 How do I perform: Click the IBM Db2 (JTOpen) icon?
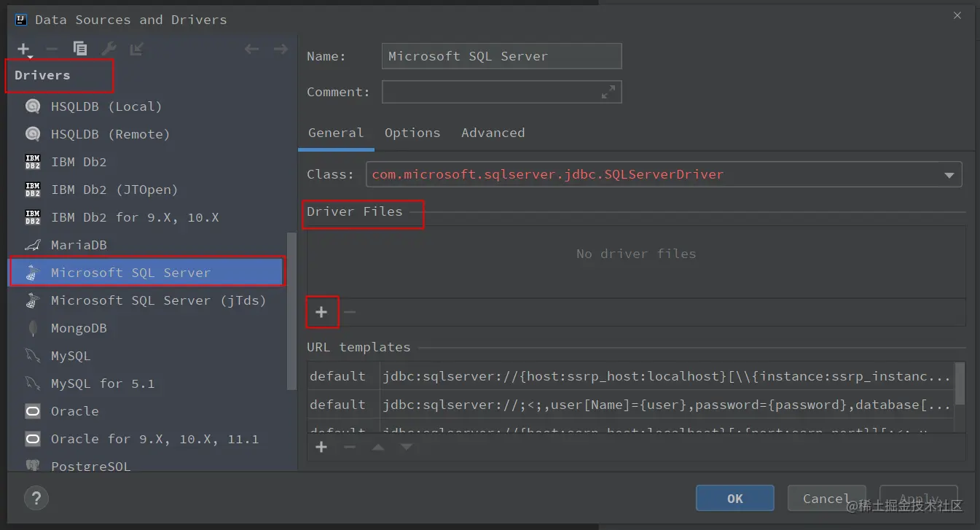[33, 190]
